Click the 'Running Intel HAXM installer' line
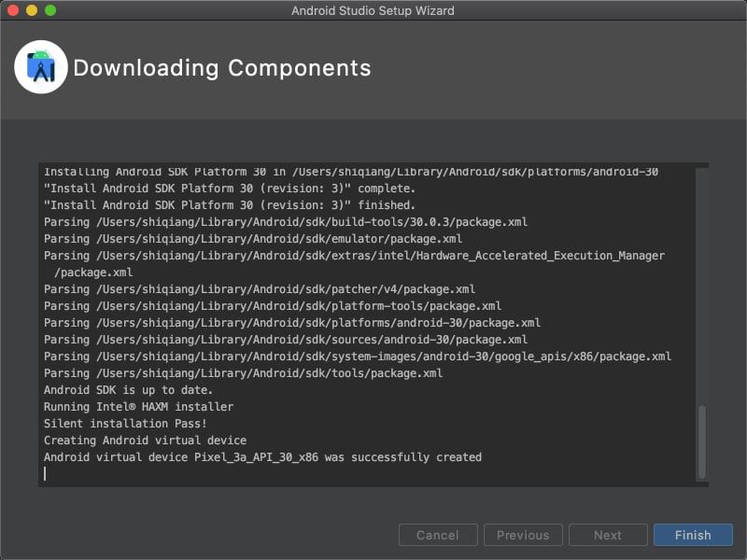 point(138,407)
